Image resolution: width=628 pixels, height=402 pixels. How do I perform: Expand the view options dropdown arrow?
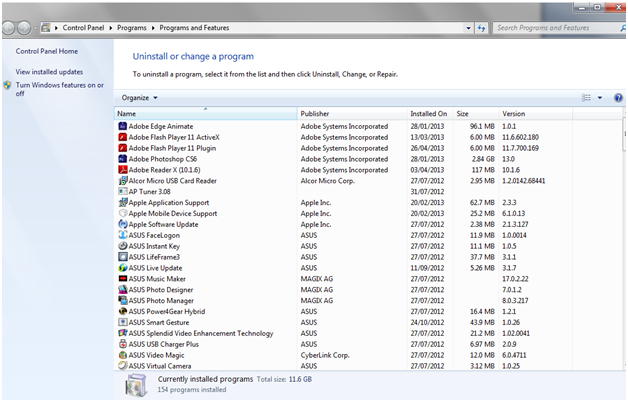click(x=600, y=98)
